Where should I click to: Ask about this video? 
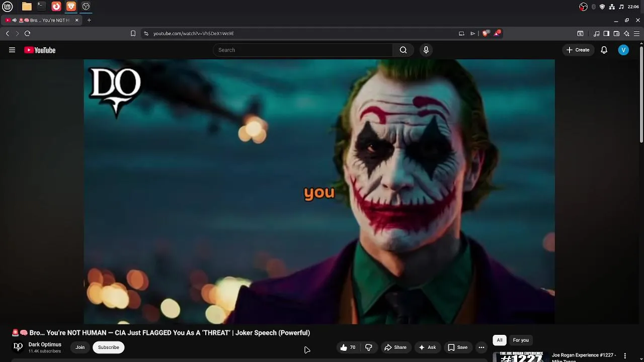tap(427, 347)
